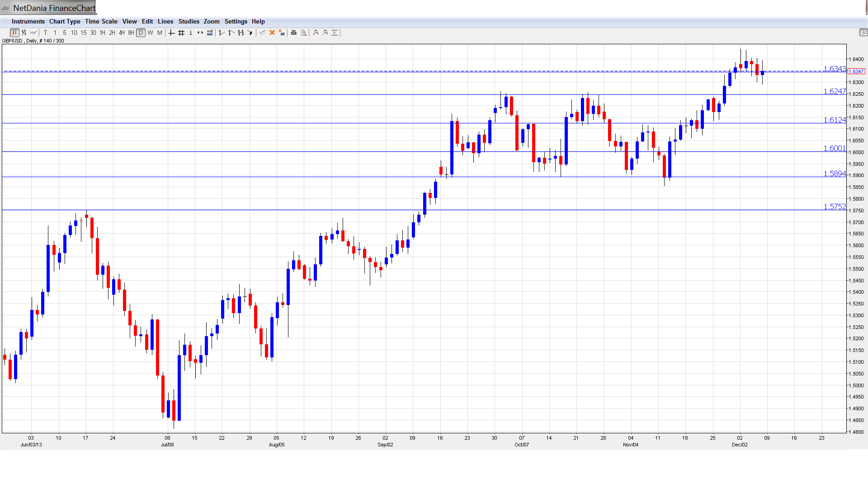868x488 pixels.
Task: Click the Dec/02 date axis label
Action: click(740, 445)
